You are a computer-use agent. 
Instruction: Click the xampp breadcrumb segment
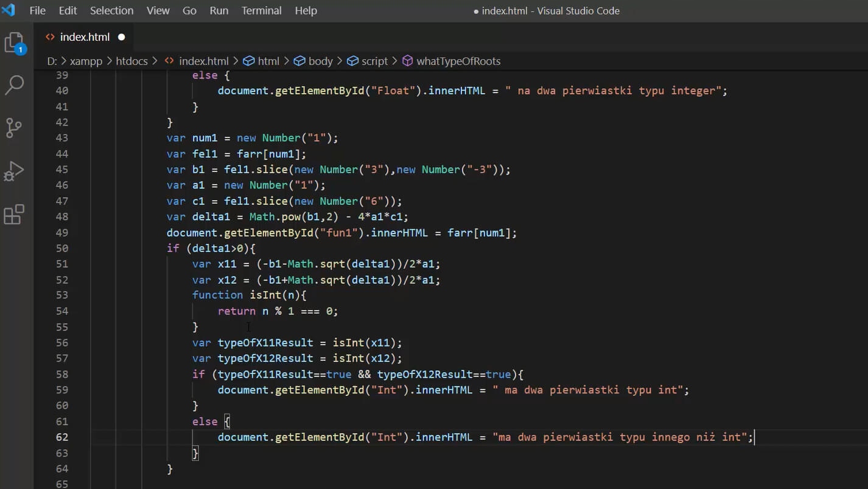pyautogui.click(x=86, y=61)
